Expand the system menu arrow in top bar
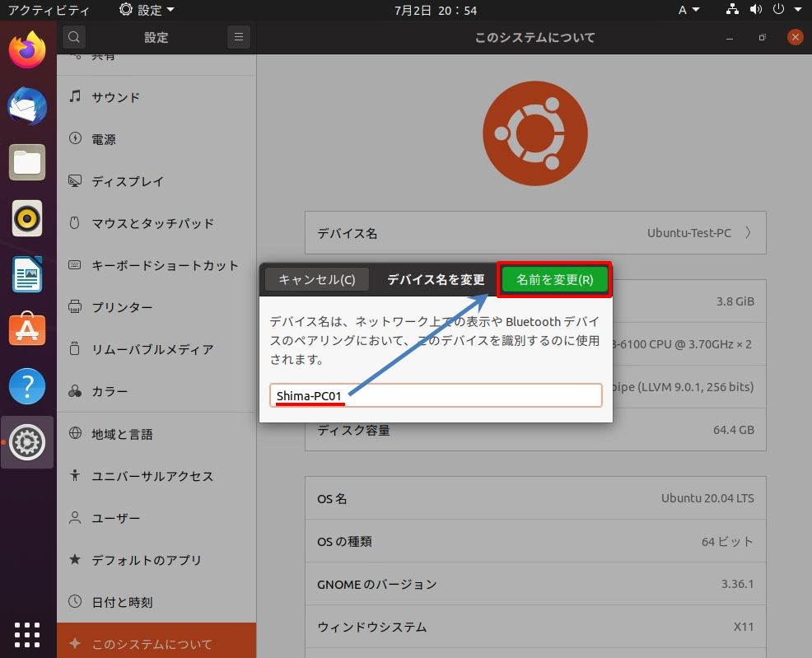812x658 pixels. (x=798, y=9)
